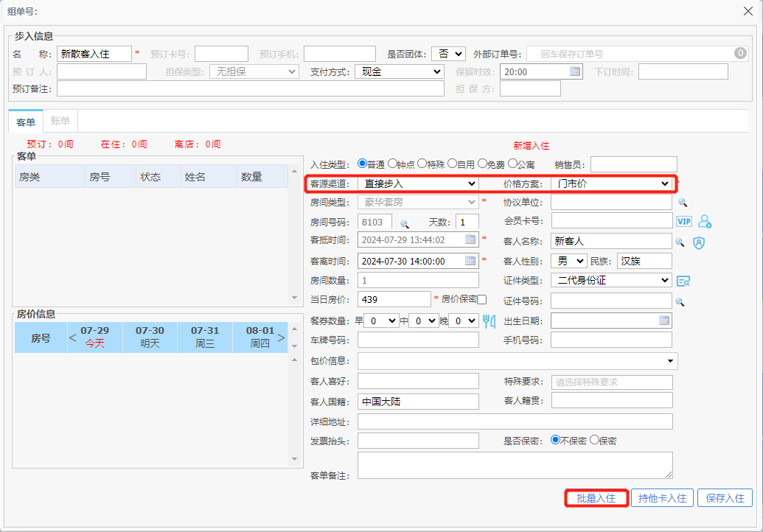Select 普通 check-in type
Viewport: 763px width, 532px height.
pos(362,164)
